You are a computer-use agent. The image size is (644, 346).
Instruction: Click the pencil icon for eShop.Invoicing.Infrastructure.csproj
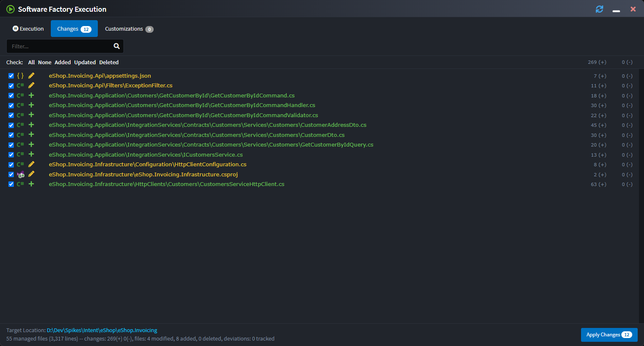click(31, 174)
